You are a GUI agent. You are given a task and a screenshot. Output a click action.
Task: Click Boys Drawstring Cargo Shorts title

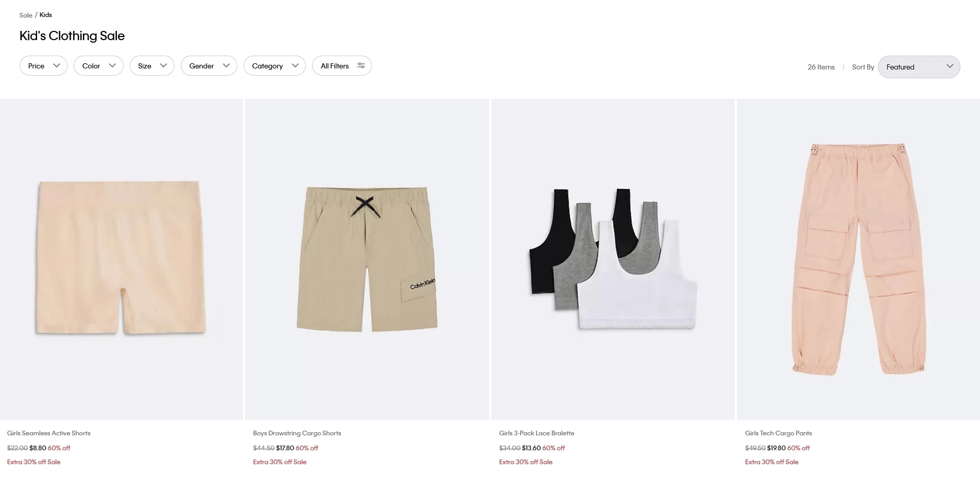(297, 433)
